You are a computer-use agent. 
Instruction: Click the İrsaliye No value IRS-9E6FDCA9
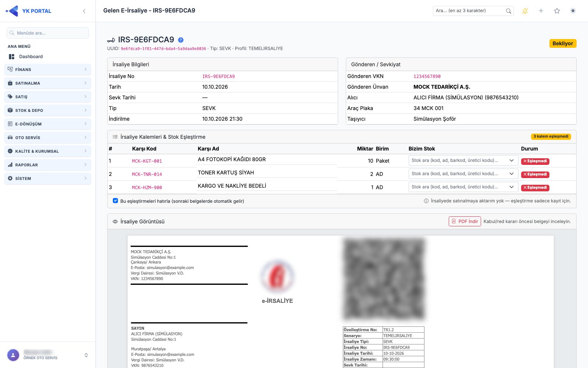218,77
